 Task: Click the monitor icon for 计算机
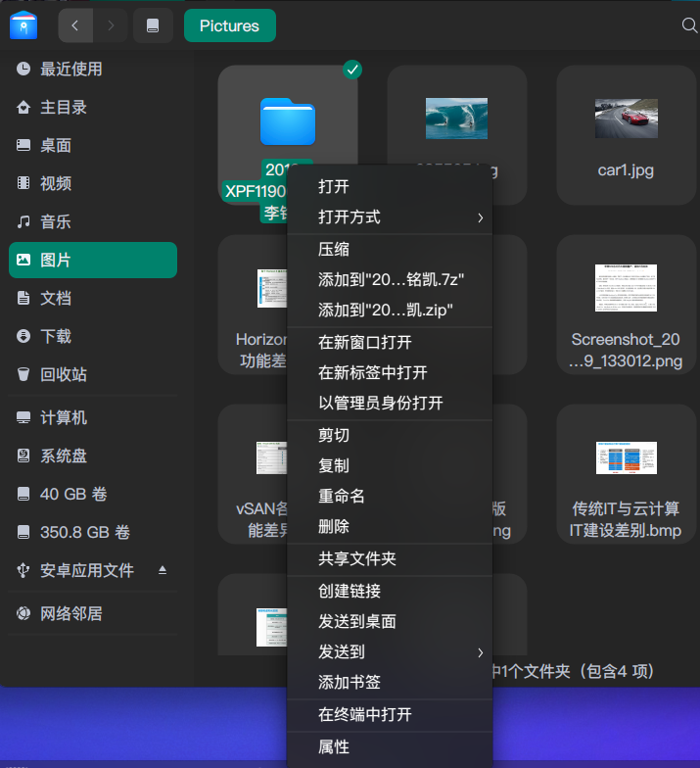(23, 417)
